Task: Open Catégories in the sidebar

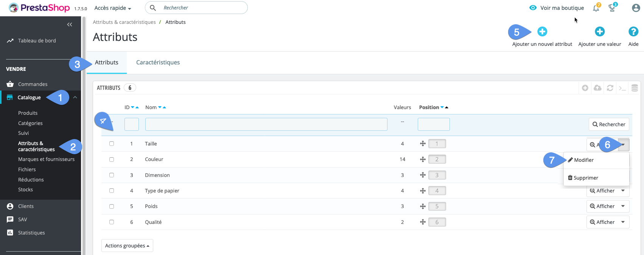Action: 30,123
